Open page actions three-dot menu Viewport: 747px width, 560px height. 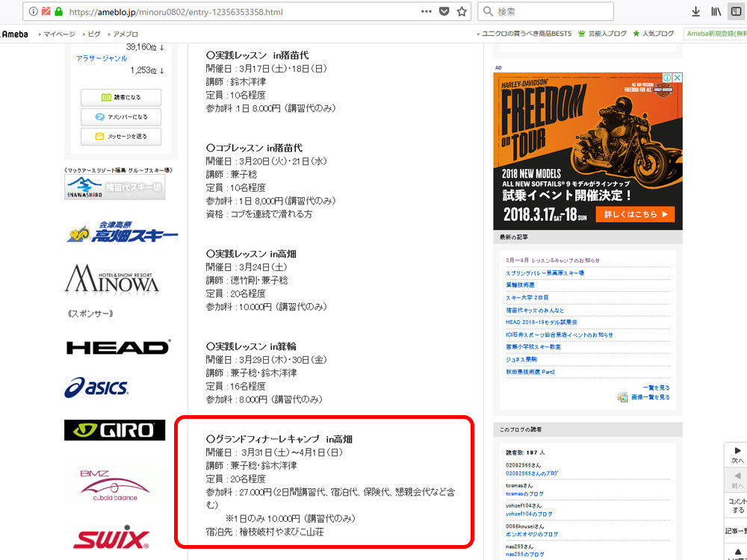pyautogui.click(x=427, y=12)
